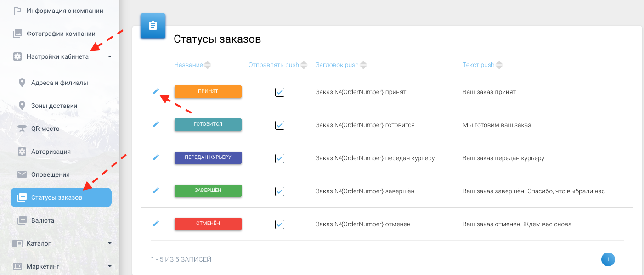Viewport: 644px width, 275px height.
Task: Expand the Маркетинг sidebar section
Action: point(109,266)
